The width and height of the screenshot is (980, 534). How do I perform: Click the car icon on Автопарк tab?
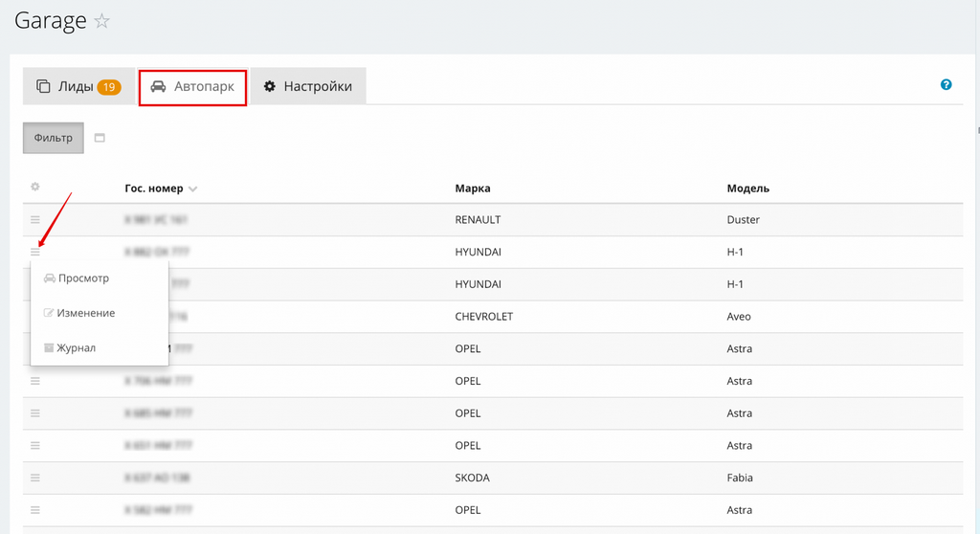coord(158,86)
